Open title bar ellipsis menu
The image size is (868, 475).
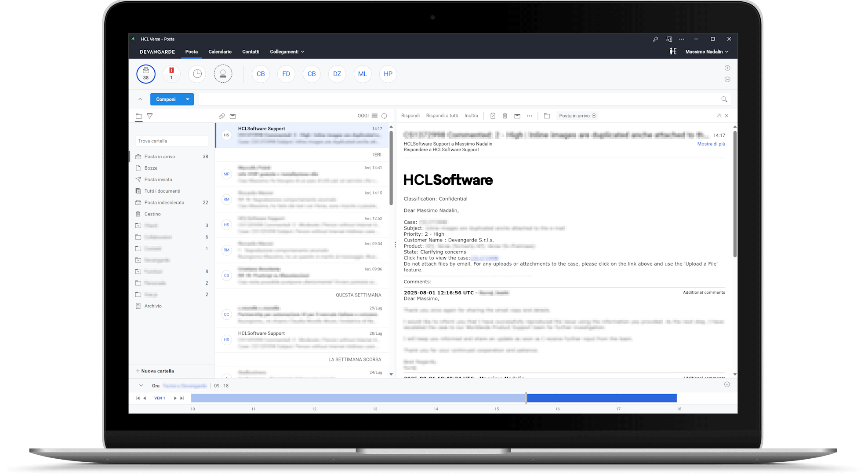[x=682, y=39]
